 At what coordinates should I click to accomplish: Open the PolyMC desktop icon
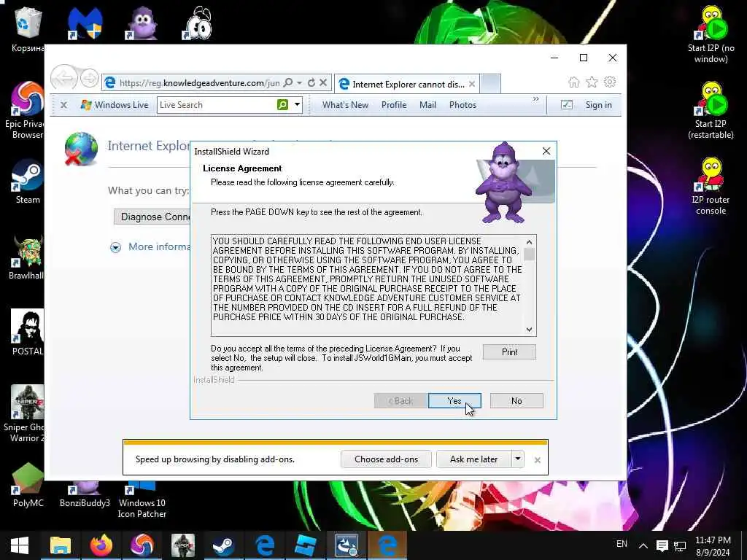28,485
